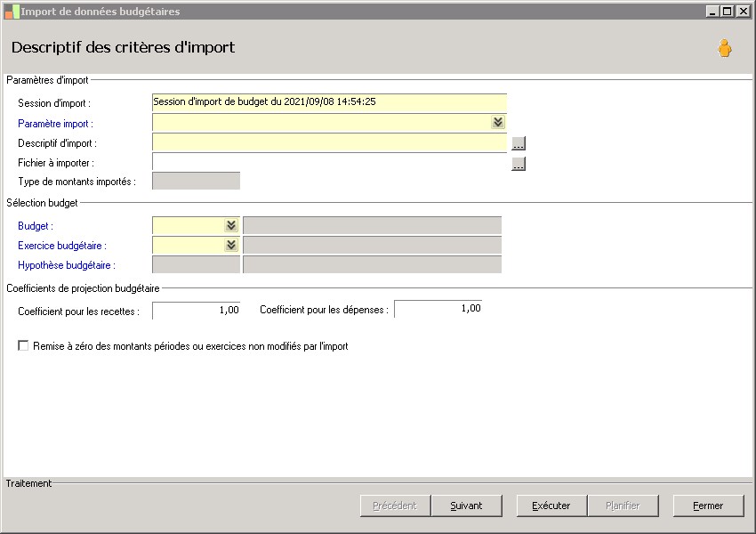Click the Fermer button
This screenshot has width=756, height=534.
(x=708, y=506)
